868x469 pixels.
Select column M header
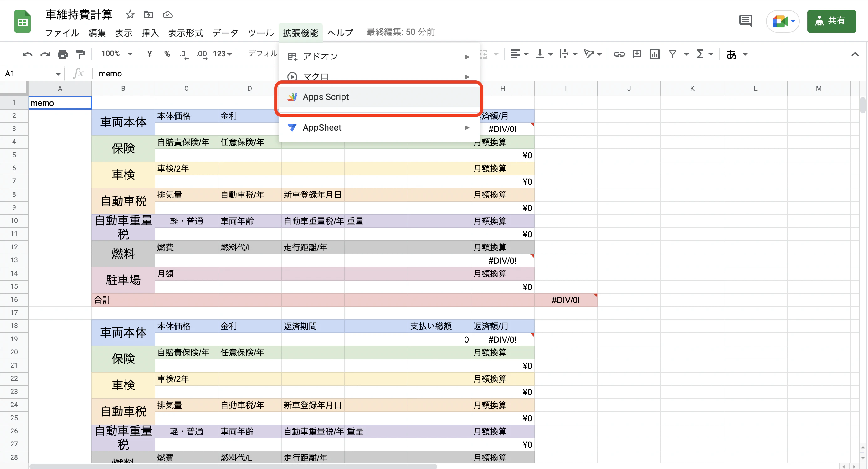coord(819,88)
